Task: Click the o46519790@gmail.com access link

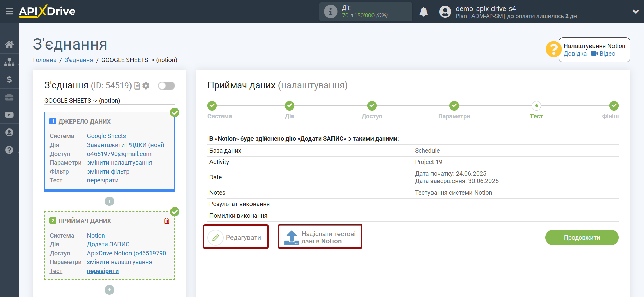Action: coord(119,154)
